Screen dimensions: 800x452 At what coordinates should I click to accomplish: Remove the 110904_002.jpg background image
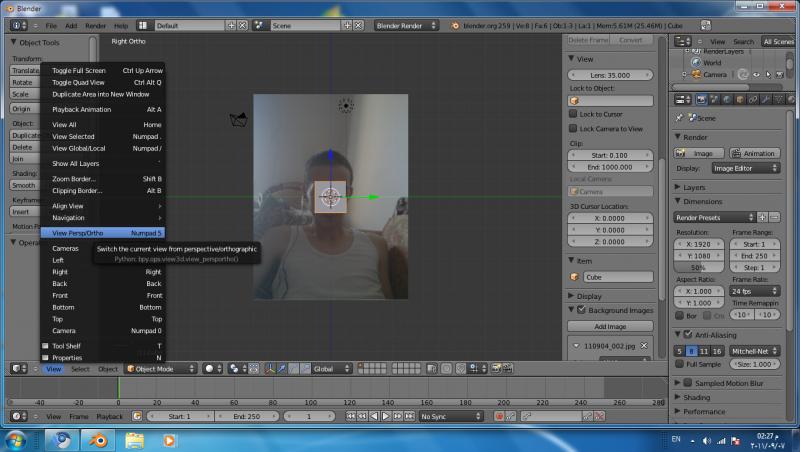pos(644,345)
